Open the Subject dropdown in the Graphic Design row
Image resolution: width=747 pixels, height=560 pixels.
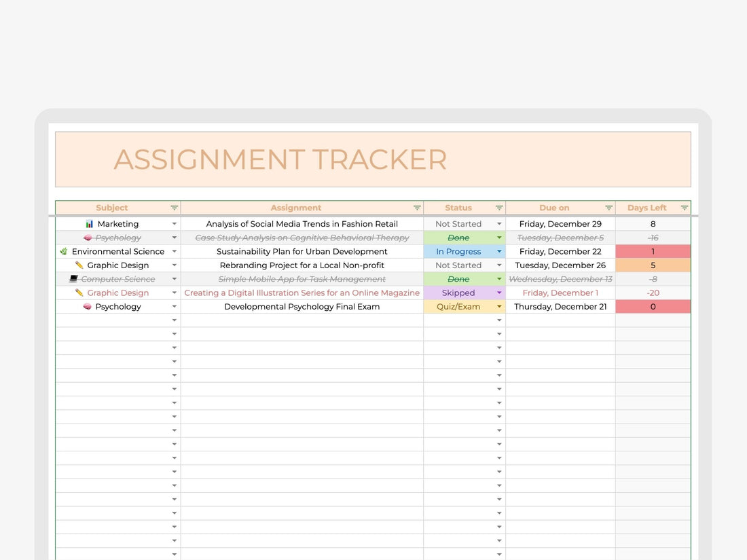[174, 265]
